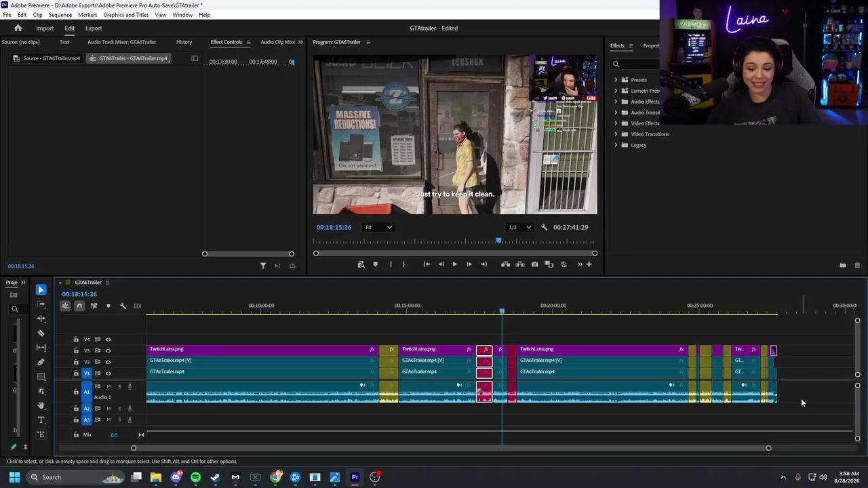The width and height of the screenshot is (868, 488).
Task: Select the Ripple Edit tool
Action: [41, 319]
